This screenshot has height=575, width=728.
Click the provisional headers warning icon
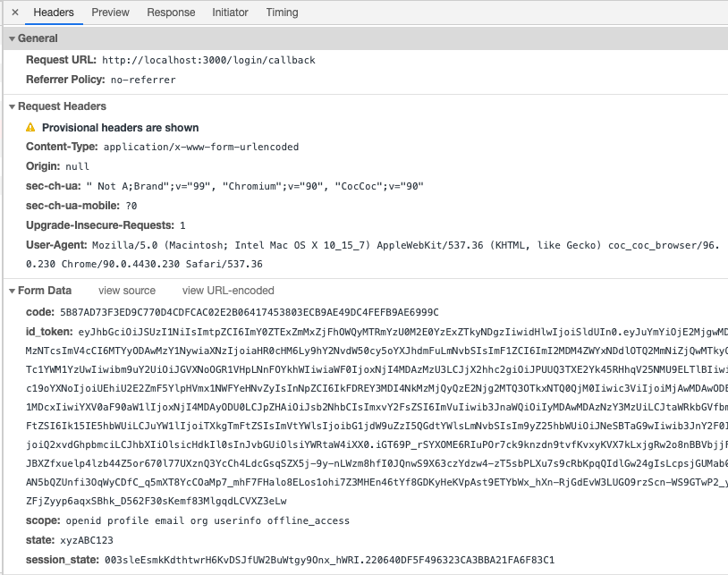tap(31, 128)
